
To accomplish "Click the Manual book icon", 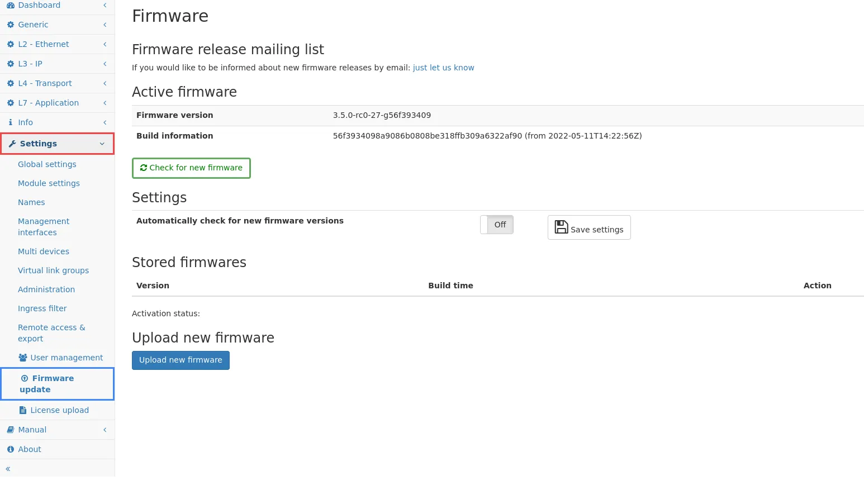I will click(x=10, y=430).
